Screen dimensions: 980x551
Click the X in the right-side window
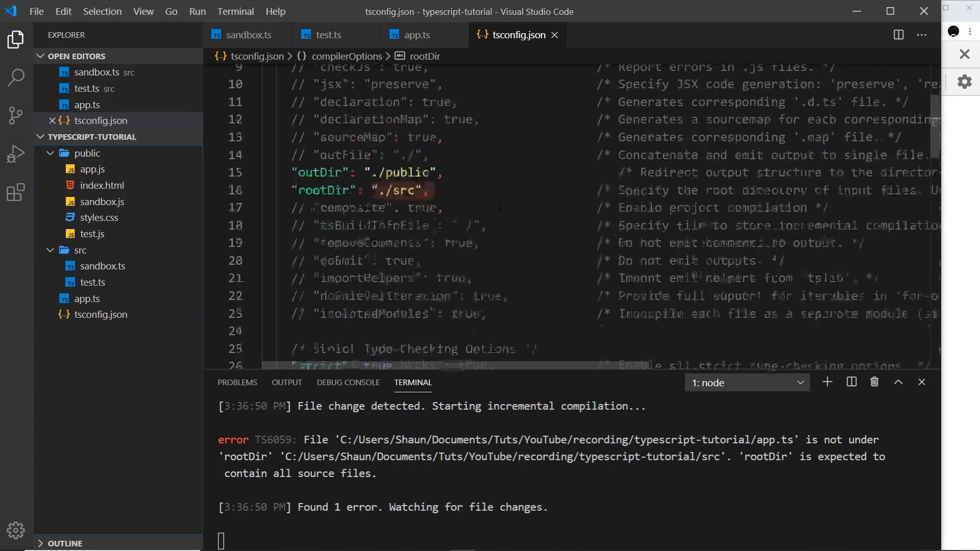(x=964, y=54)
